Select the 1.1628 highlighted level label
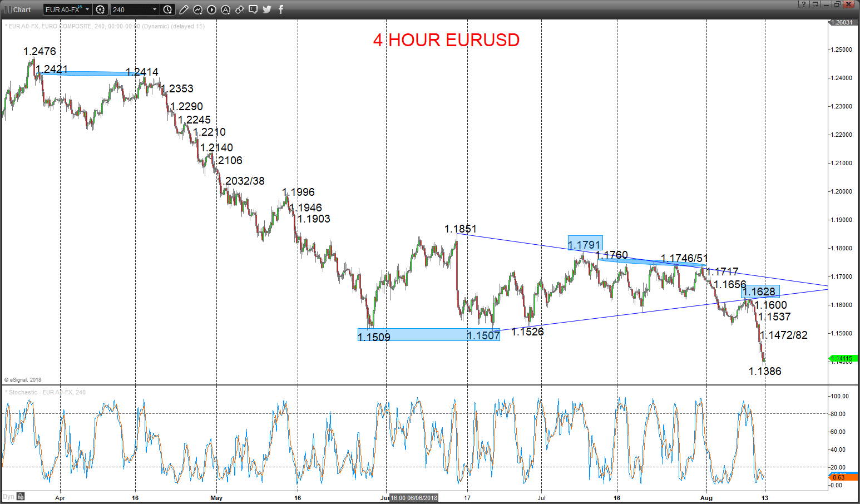The width and height of the screenshot is (860, 504). [759, 291]
